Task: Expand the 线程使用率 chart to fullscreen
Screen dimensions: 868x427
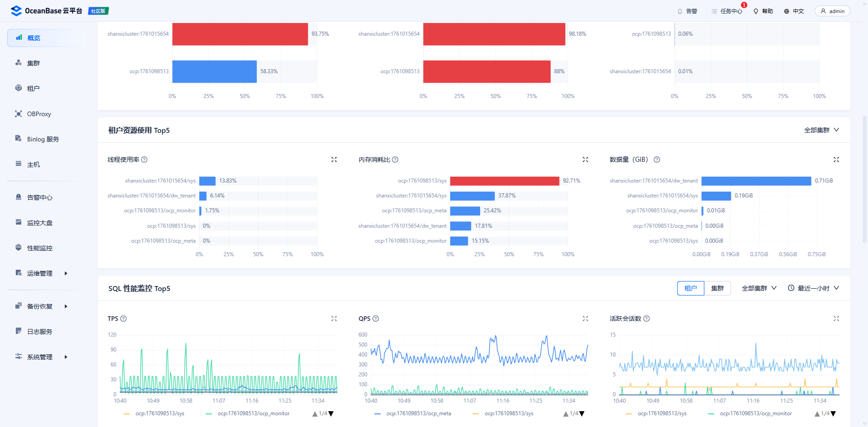Action: (x=334, y=160)
